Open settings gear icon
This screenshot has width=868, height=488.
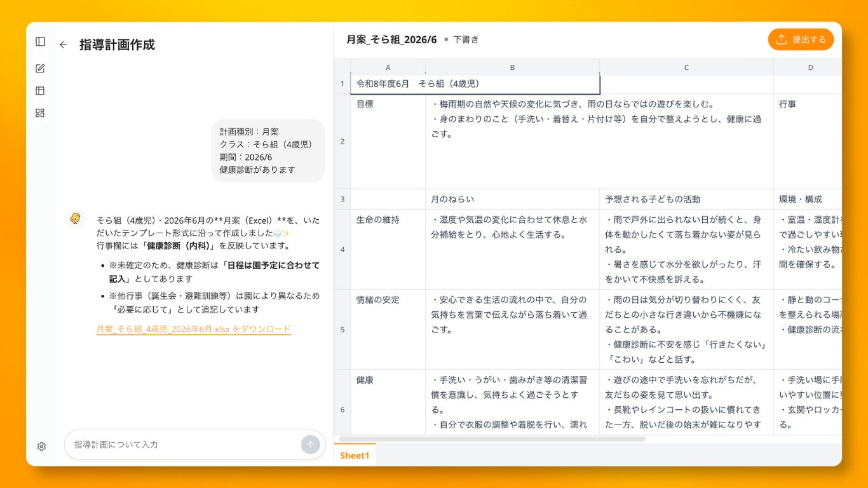[x=41, y=447]
